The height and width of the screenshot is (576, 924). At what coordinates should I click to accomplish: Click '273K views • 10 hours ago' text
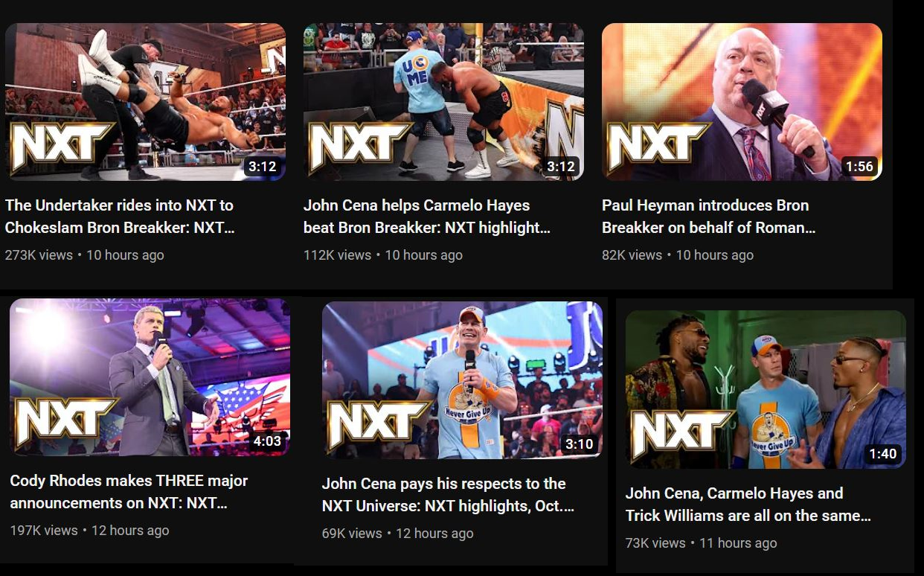(85, 255)
